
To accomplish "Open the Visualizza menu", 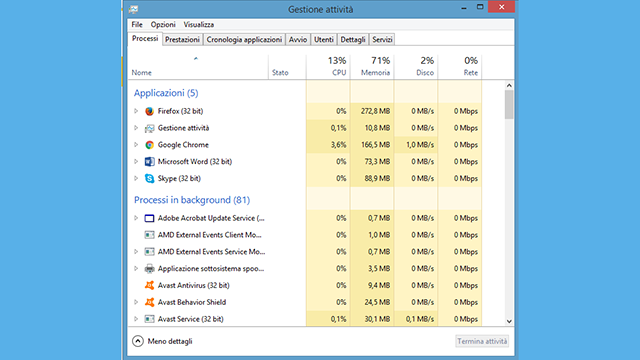I will coord(198,24).
